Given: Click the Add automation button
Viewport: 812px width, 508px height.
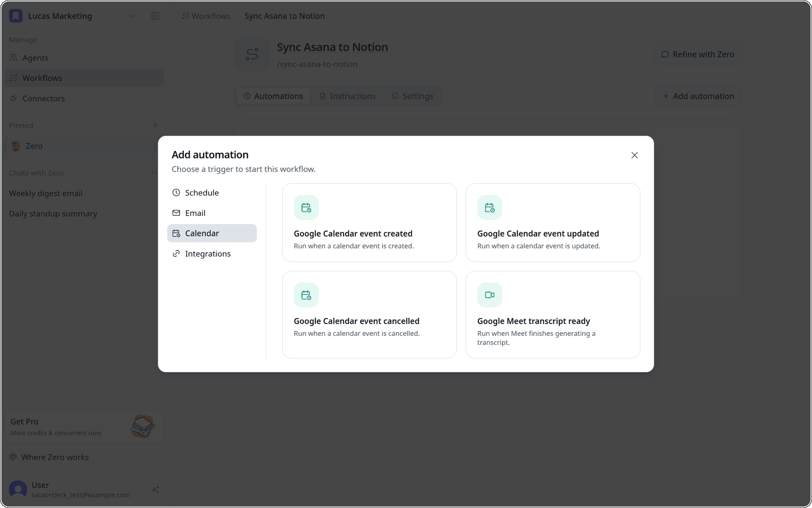Looking at the screenshot, I should (698, 96).
